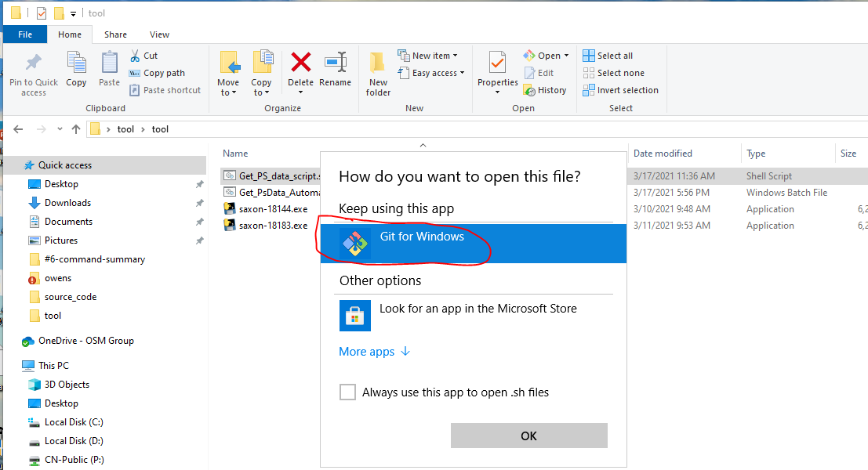
Task: Switch to the View ribbon tab
Action: [159, 34]
